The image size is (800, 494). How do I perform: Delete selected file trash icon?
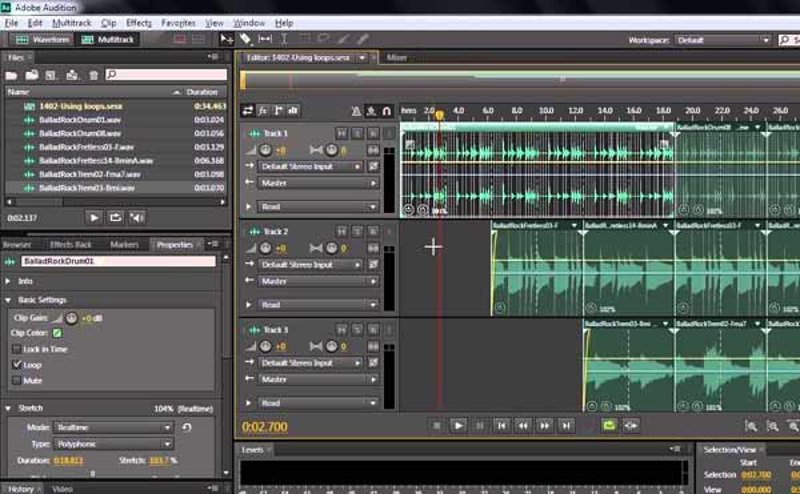click(x=93, y=76)
